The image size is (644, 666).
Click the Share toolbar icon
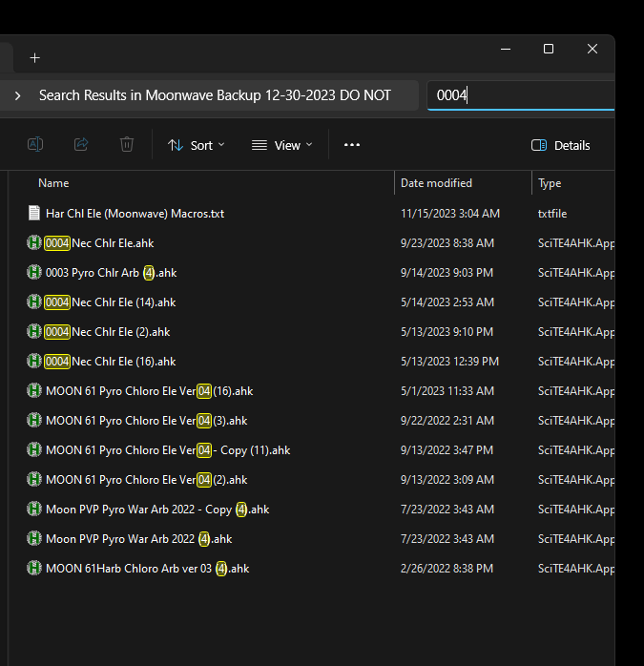point(81,144)
